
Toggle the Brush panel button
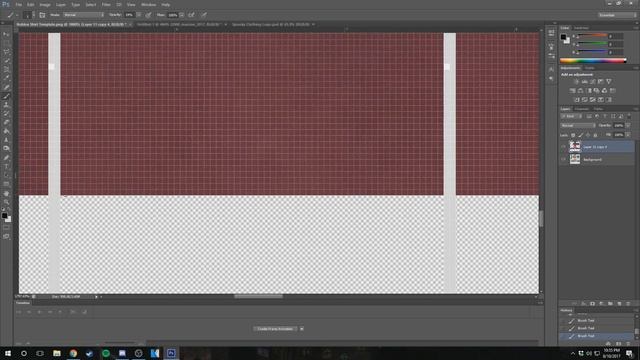[42, 15]
